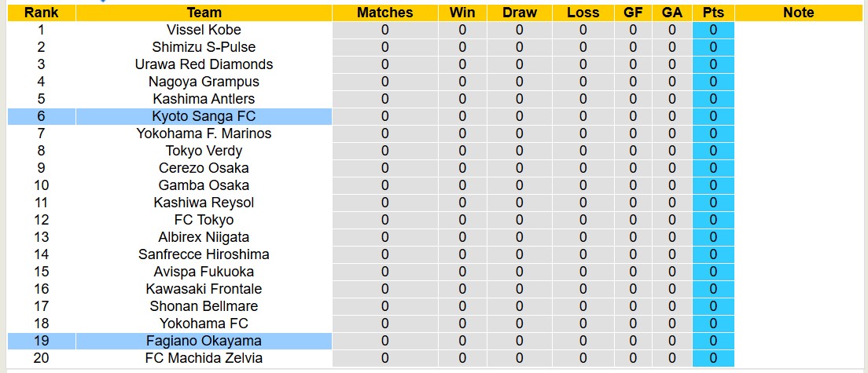This screenshot has height=373, width=868.
Task: Select the Note column header
Action: tap(799, 13)
